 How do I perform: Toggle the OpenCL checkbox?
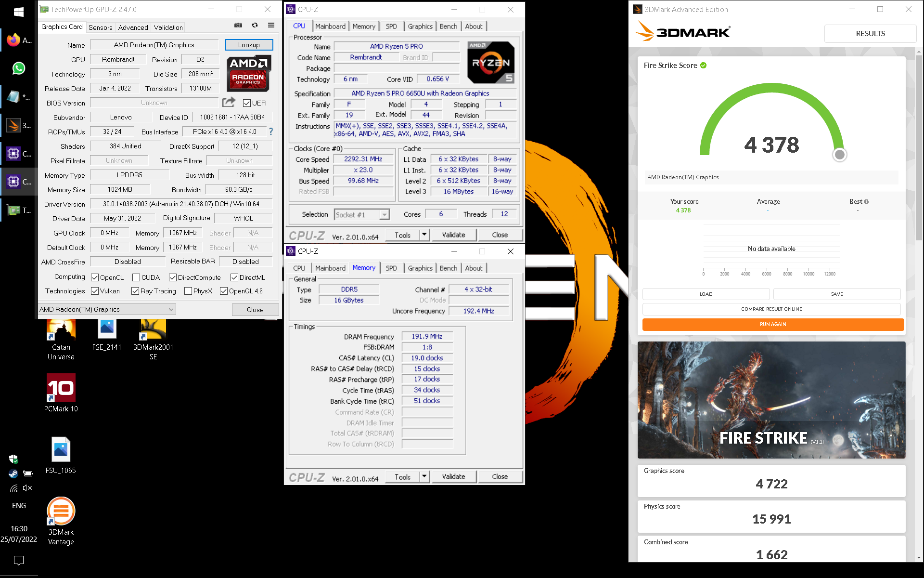[x=95, y=277]
